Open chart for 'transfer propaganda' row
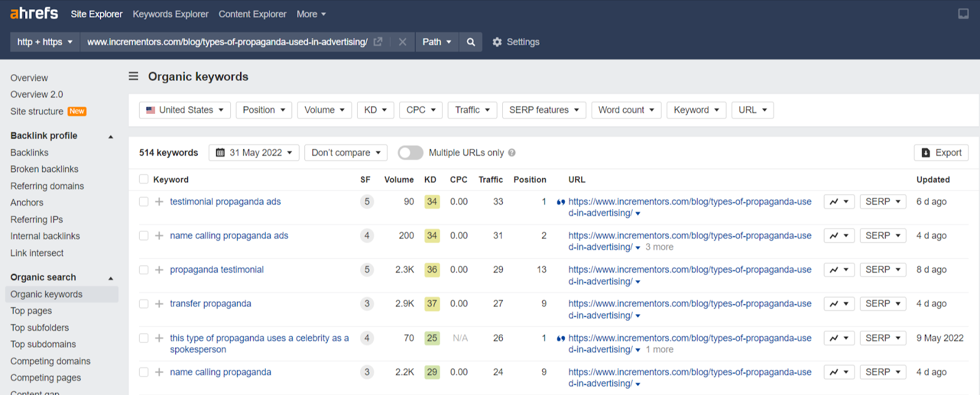The width and height of the screenshot is (980, 395). point(839,304)
